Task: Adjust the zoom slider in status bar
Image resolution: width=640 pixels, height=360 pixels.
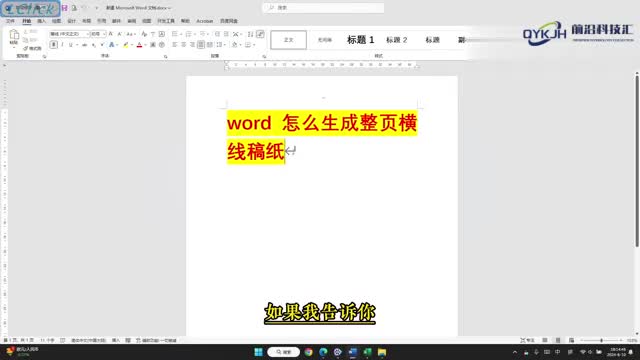Action: [x=601, y=340]
